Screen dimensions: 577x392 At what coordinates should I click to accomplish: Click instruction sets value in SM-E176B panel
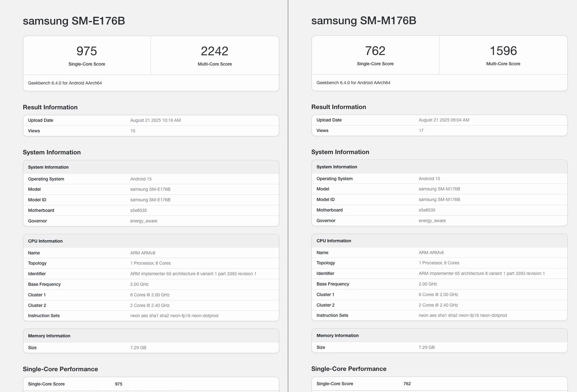coord(174,316)
